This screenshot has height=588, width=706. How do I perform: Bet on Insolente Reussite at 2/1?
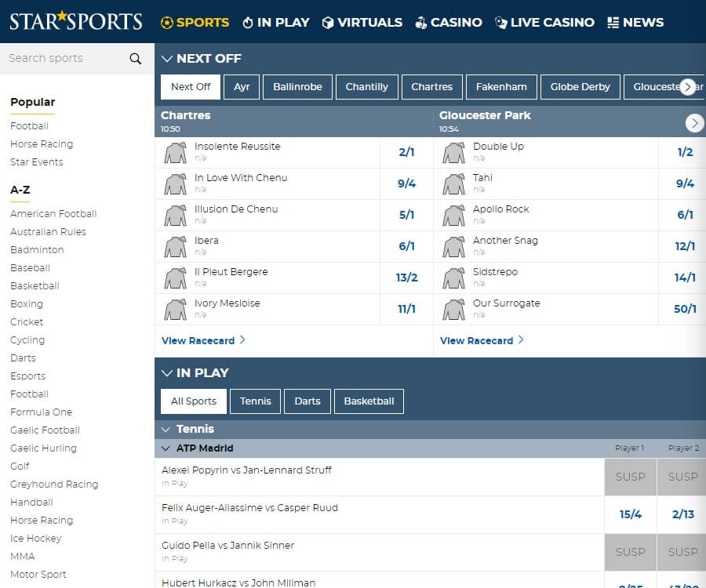(x=406, y=153)
